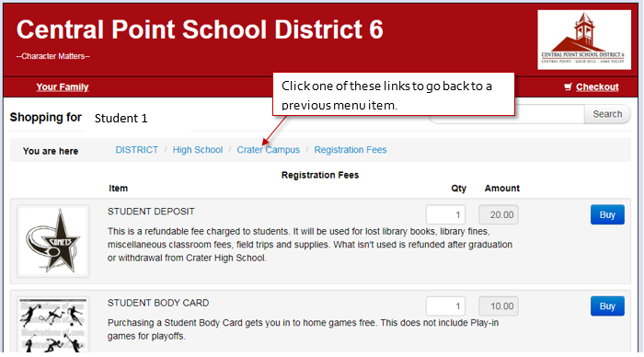Click the STUDENT DEPOSIT item title
The image size is (644, 357).
click(x=151, y=212)
